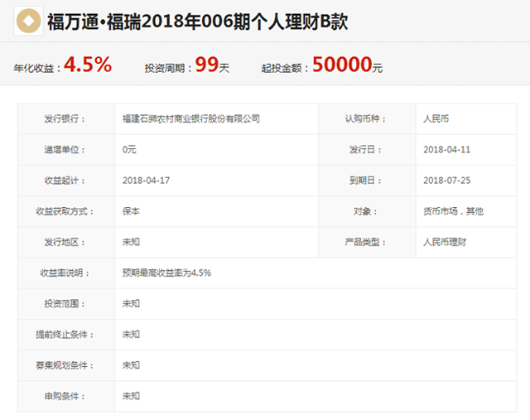The image size is (530, 420).
Task: Click the 收益获取方式 label cell
Action: (66, 211)
